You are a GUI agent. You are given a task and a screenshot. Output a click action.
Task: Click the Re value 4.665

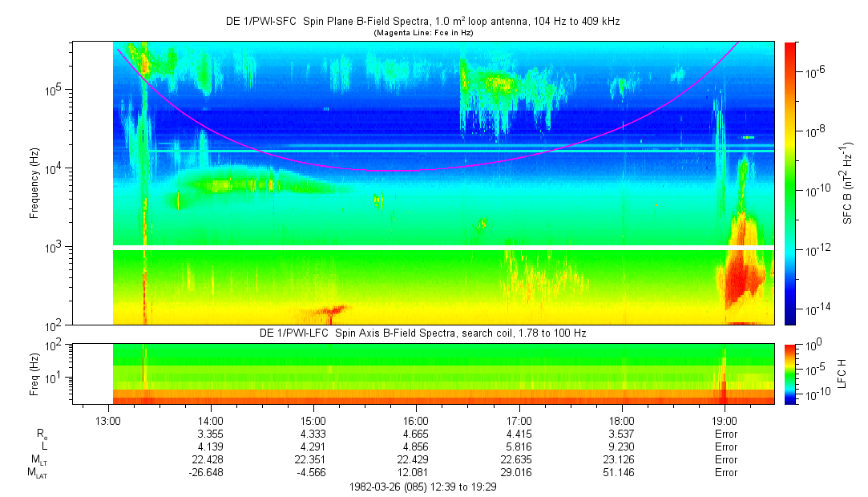416,434
